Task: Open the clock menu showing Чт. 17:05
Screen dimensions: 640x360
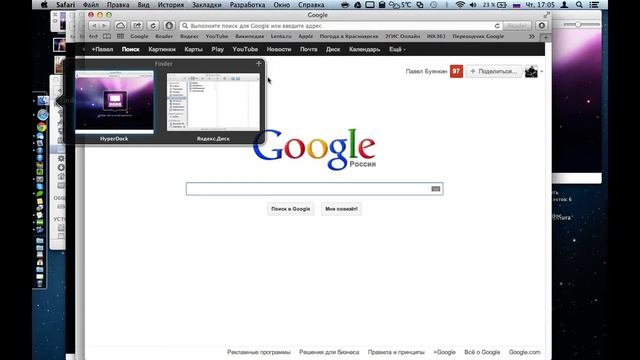Action: point(540,5)
